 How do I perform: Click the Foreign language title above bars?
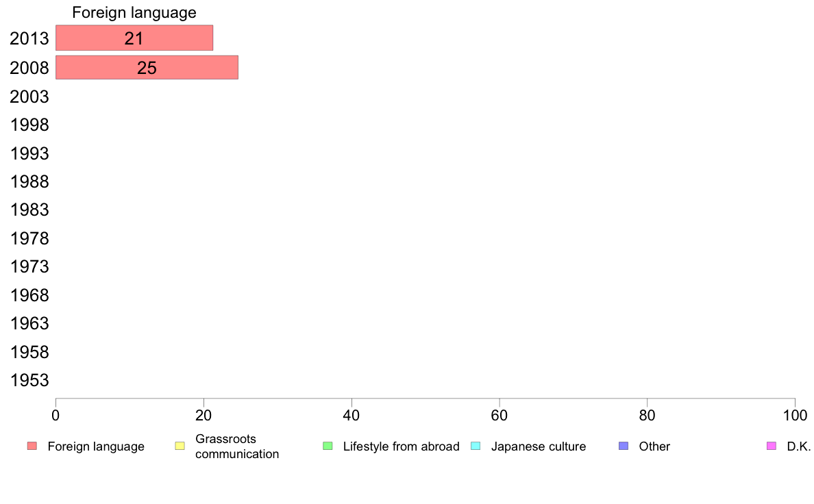[134, 12]
